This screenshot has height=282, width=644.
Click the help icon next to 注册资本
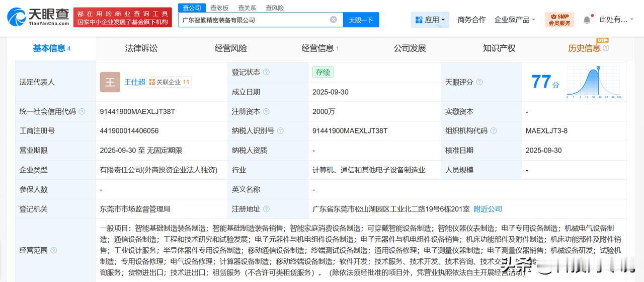[x=266, y=111]
